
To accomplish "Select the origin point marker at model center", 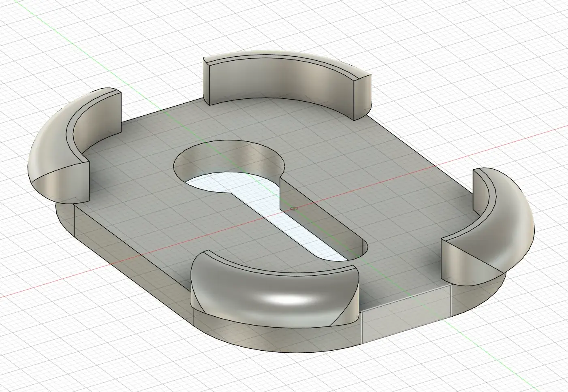I will click(294, 209).
